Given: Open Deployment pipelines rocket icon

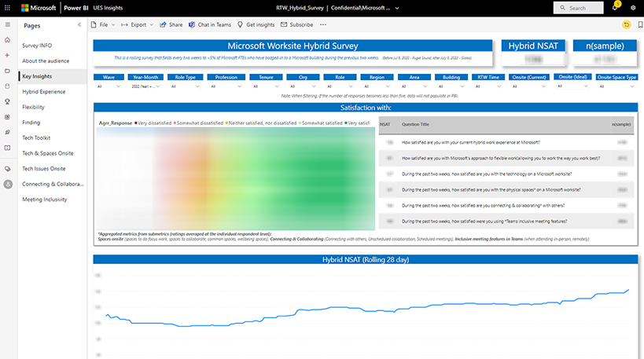Looking at the screenshot, I should tap(7, 133).
